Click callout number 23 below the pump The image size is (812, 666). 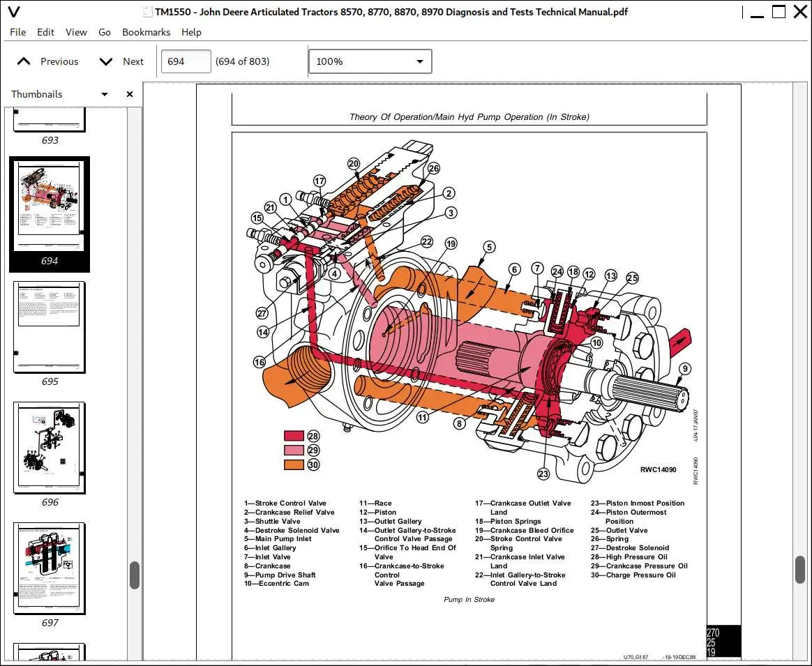(x=543, y=474)
